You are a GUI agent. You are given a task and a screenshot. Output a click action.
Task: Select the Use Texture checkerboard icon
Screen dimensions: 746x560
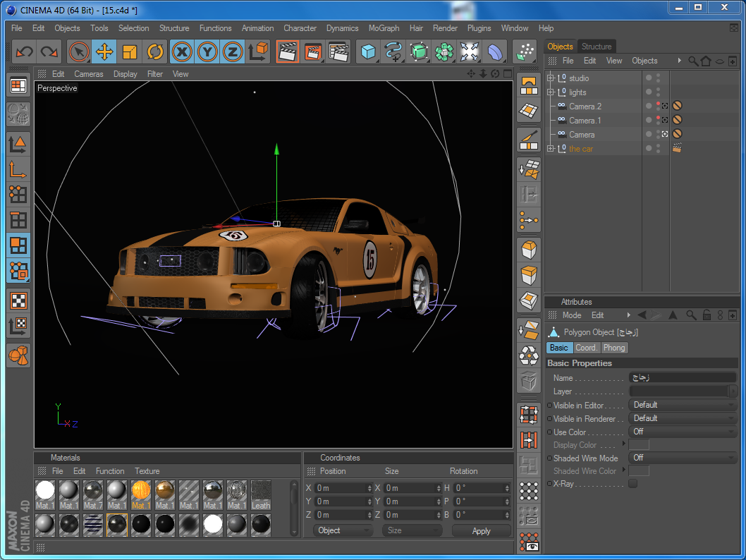(18, 300)
